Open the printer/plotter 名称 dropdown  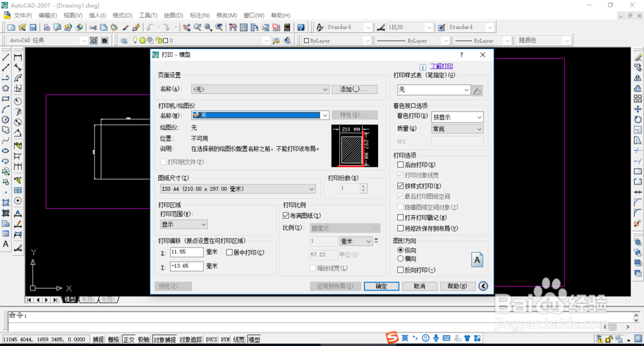click(260, 115)
